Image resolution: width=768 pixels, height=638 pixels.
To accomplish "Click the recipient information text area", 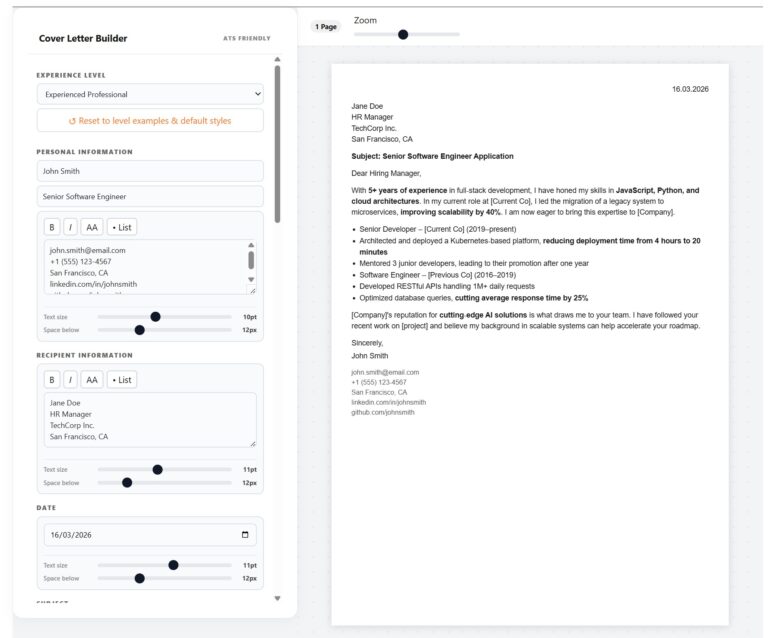I will click(150, 420).
